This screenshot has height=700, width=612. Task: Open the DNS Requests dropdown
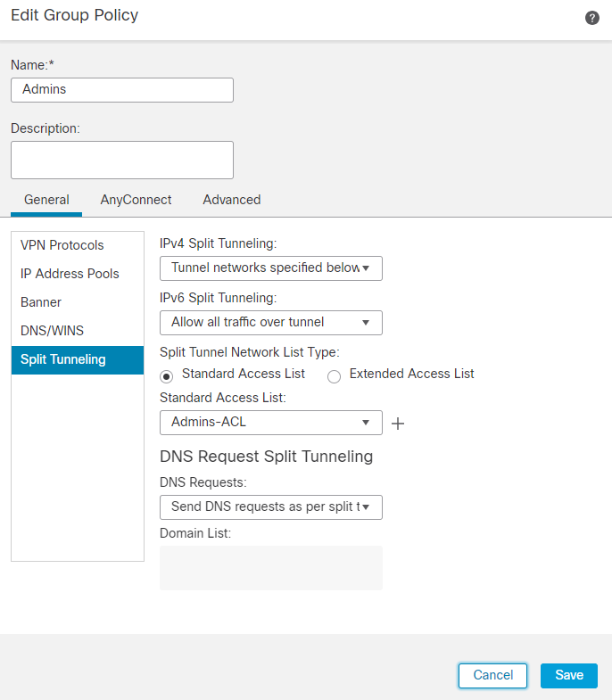click(270, 507)
